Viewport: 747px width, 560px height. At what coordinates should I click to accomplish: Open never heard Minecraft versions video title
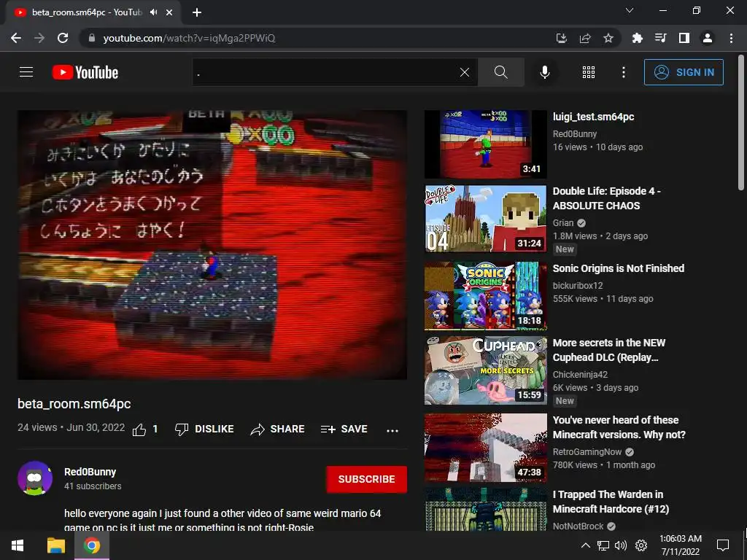click(x=619, y=427)
